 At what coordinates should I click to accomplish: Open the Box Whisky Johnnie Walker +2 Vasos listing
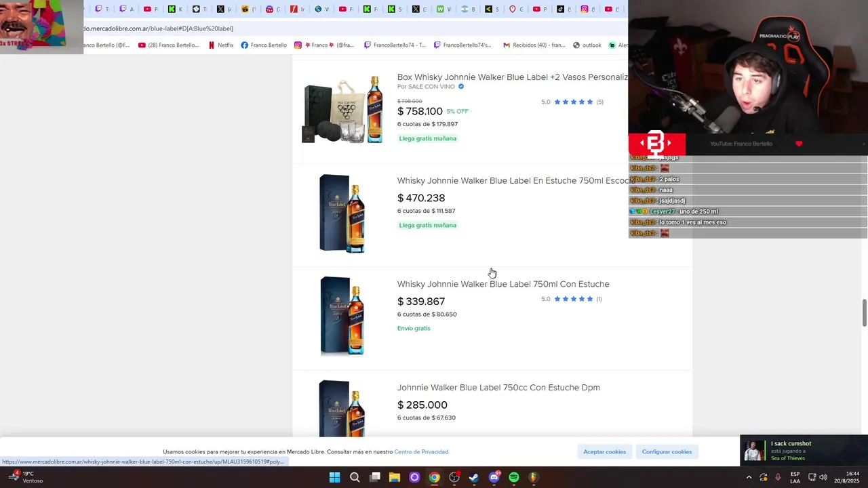(512, 77)
